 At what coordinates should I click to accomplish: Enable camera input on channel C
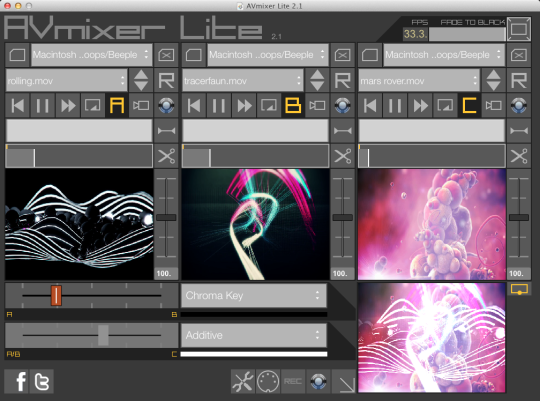tap(494, 105)
